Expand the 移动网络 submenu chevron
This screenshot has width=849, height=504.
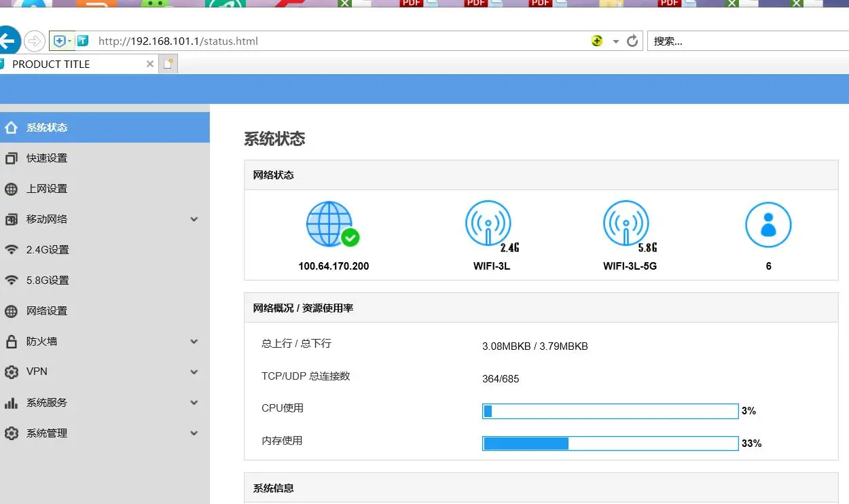194,219
